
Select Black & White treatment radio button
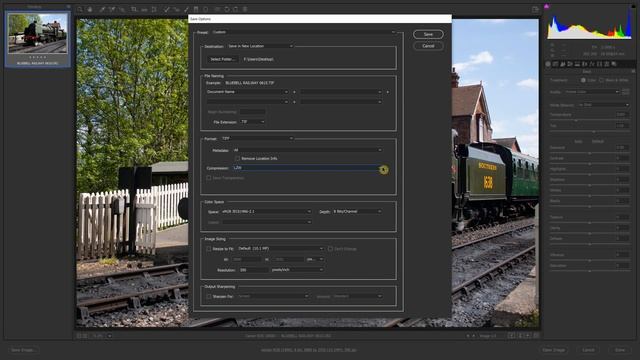[601, 80]
